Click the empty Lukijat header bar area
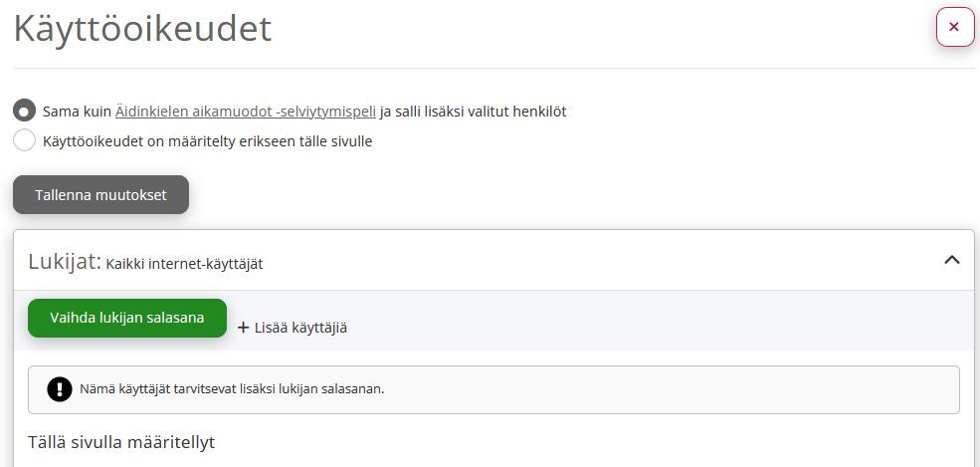Viewport: 980px width, 467px height. click(600, 260)
